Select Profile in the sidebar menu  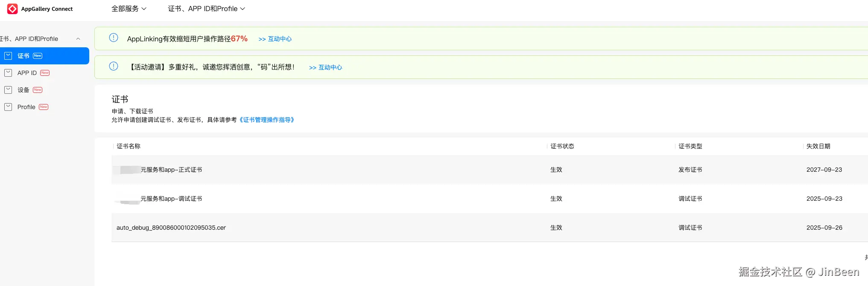tap(26, 107)
